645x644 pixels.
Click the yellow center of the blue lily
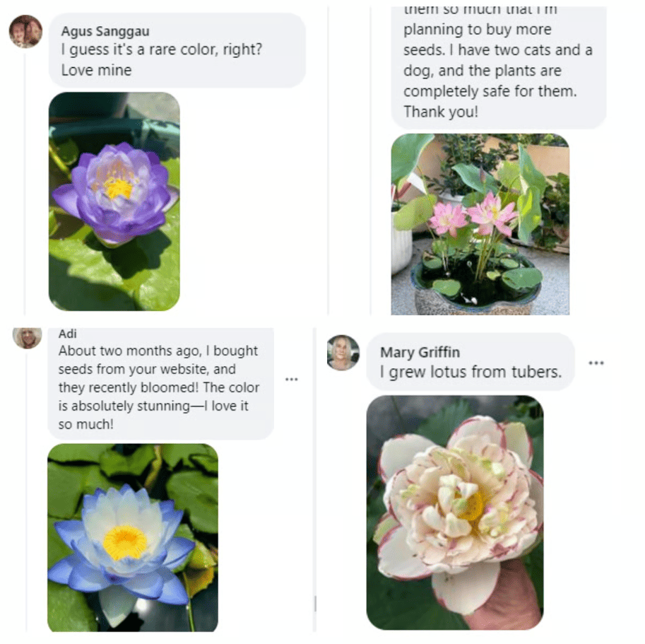coord(125,542)
